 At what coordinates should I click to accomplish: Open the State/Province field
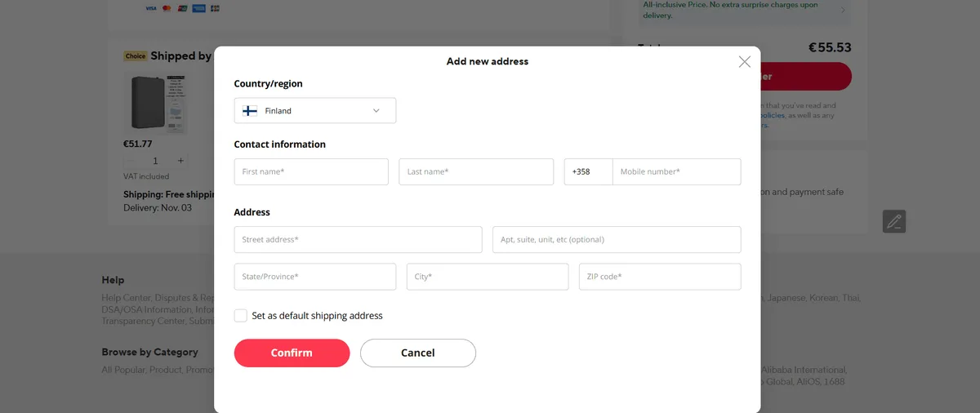click(x=315, y=277)
